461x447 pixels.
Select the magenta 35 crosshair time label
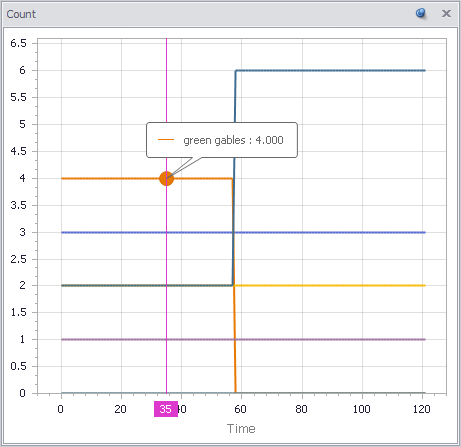click(166, 409)
